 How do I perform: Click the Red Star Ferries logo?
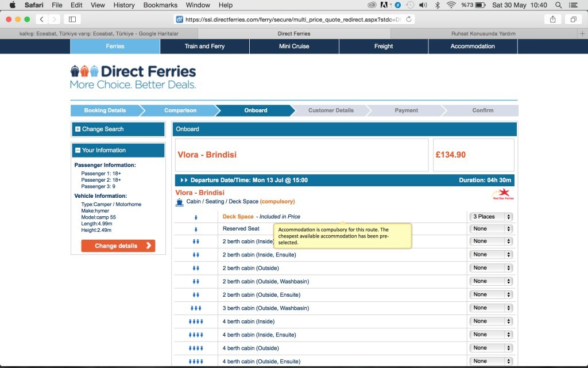tap(503, 194)
